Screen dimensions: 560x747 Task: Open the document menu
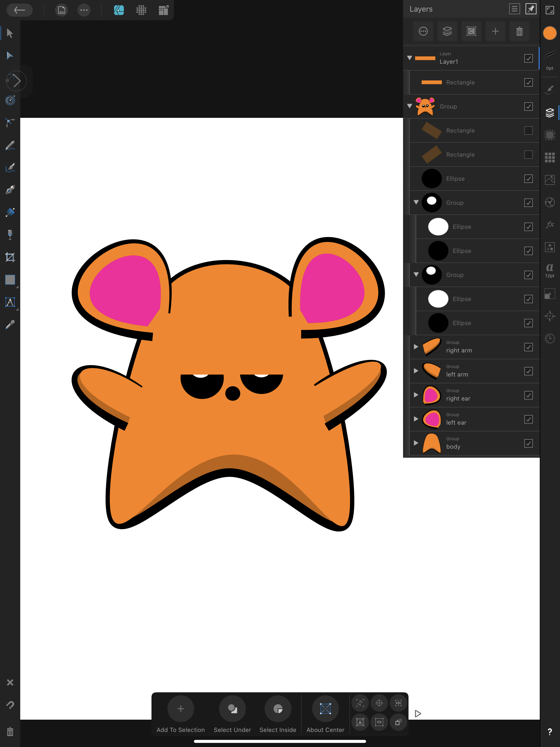pos(62,10)
